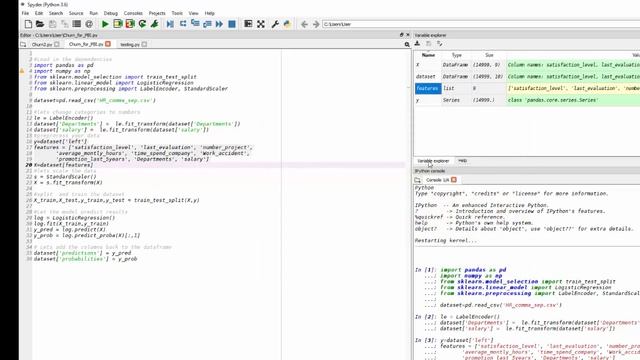Sort variables by Size column header
Screen dimensions: 640x360
(x=489, y=55)
